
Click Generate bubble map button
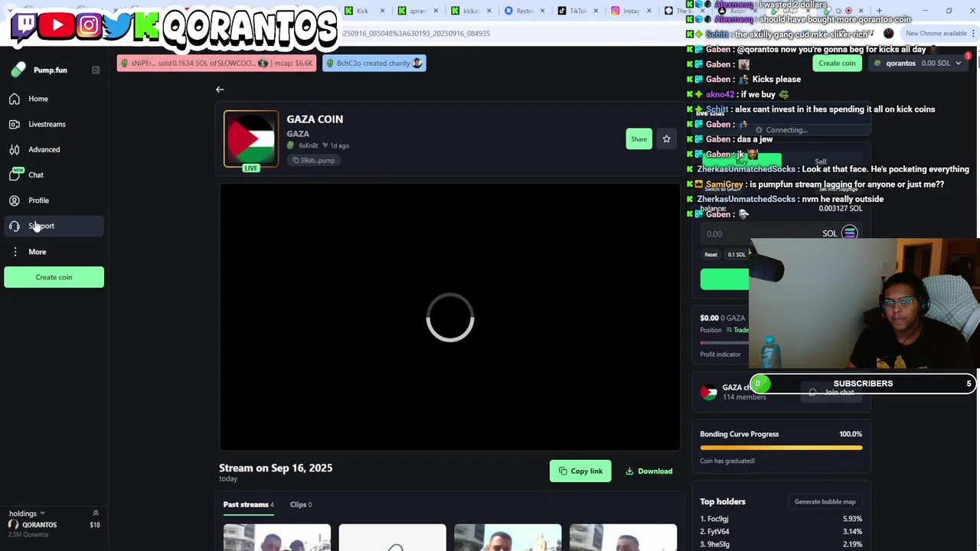click(x=825, y=502)
